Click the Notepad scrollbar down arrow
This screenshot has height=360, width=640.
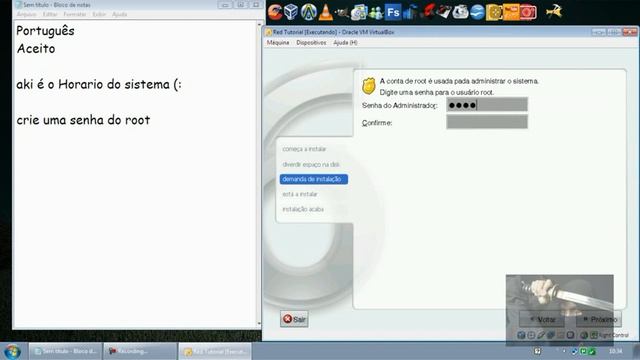(259, 324)
